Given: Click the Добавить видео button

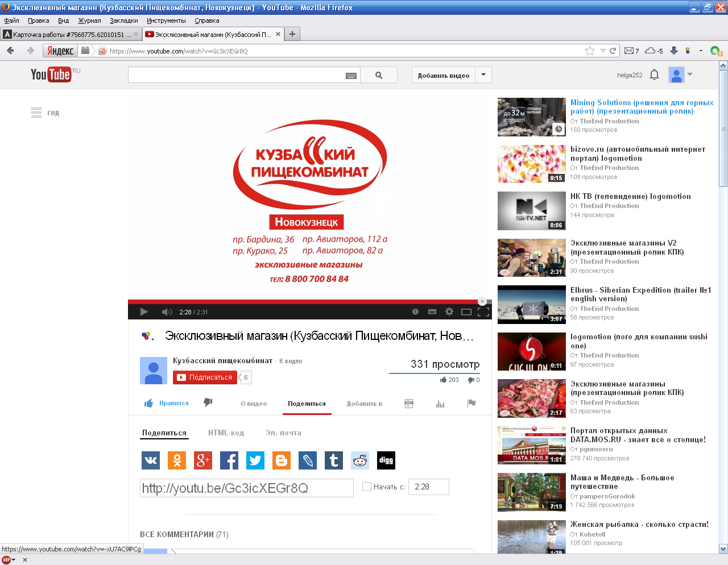Looking at the screenshot, I should (444, 75).
